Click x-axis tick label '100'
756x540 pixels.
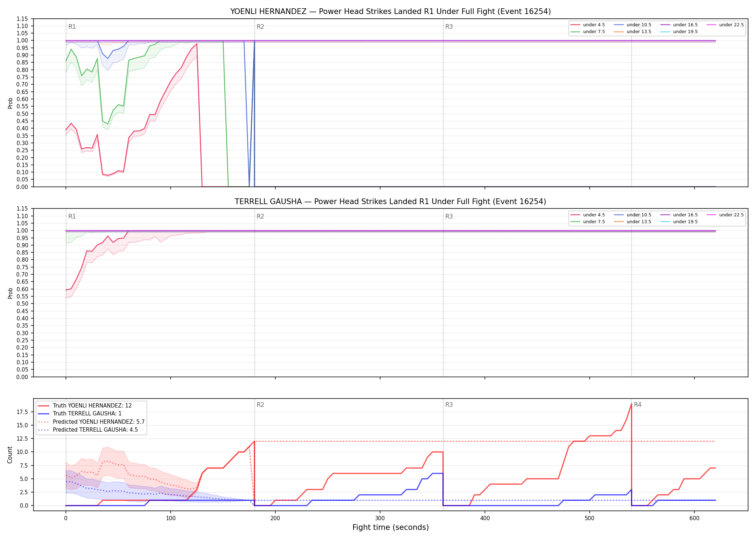tap(171, 518)
